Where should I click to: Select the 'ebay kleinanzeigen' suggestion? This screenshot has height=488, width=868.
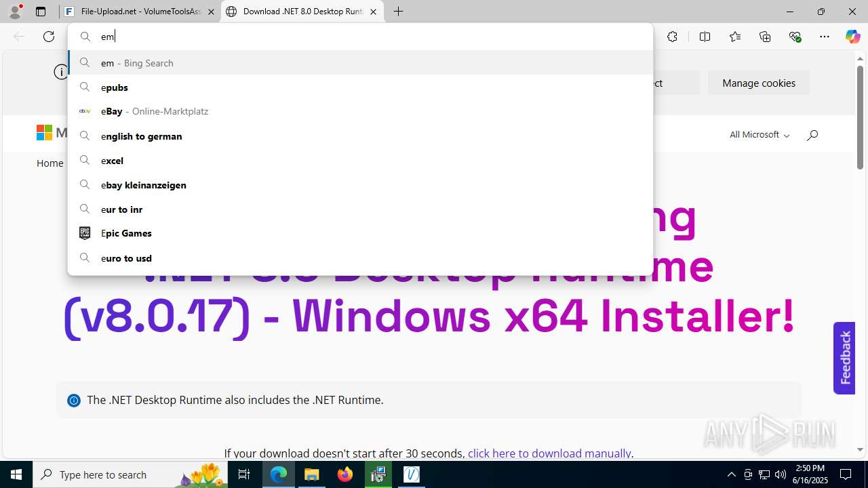pos(360,185)
